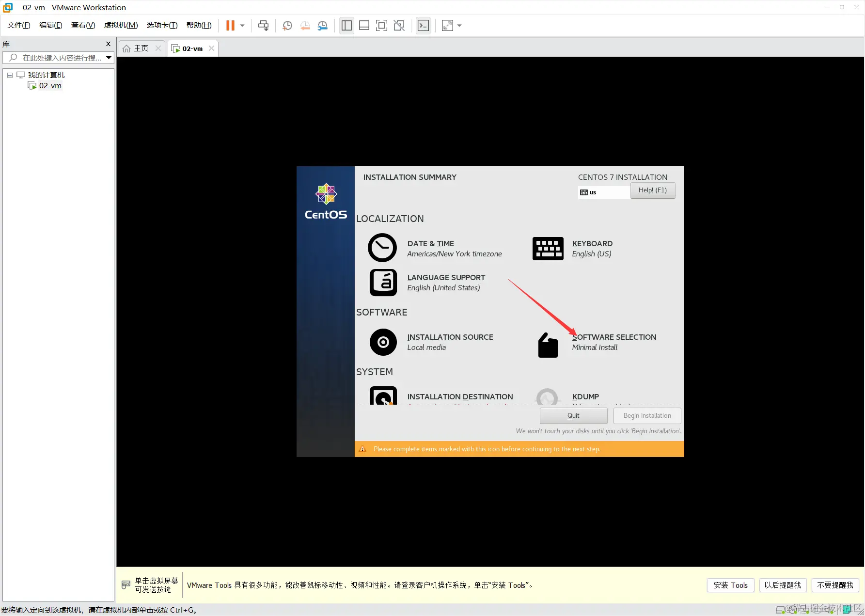Viewport: 865px width, 616px height.
Task: Revert VM to previous snapshot
Action: click(305, 26)
